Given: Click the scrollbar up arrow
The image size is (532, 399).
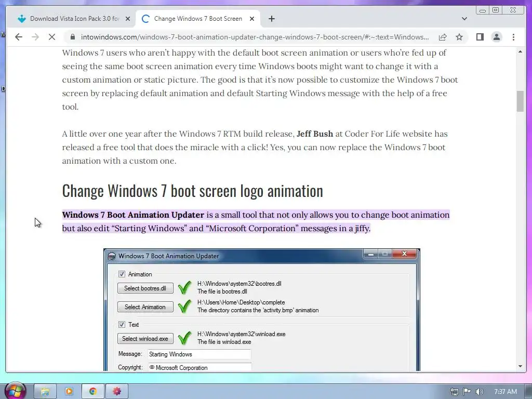Looking at the screenshot, I should 520,52.
